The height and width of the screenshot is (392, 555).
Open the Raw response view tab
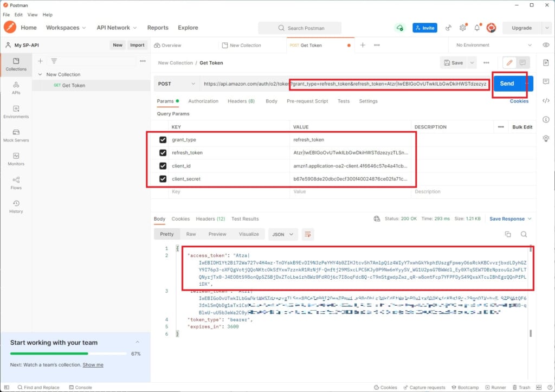click(x=191, y=234)
